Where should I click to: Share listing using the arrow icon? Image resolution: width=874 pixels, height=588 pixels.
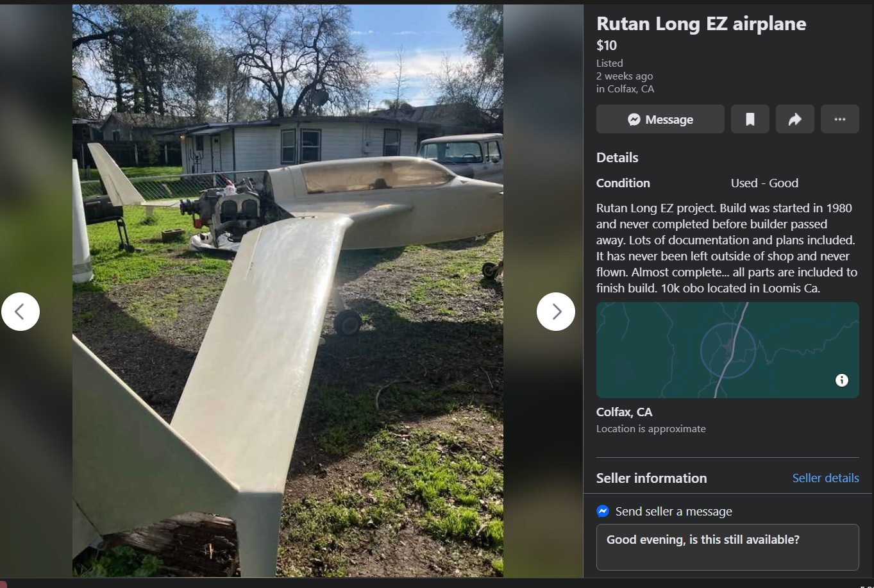click(795, 119)
